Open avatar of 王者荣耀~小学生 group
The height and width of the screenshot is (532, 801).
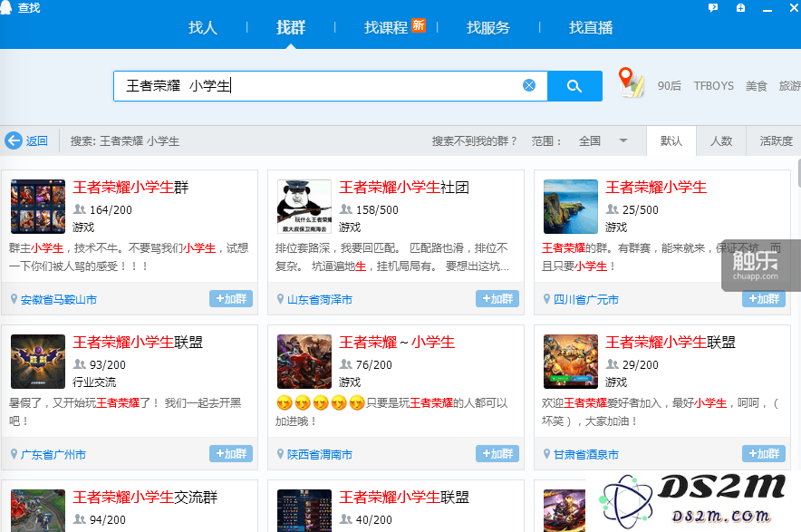(x=304, y=362)
